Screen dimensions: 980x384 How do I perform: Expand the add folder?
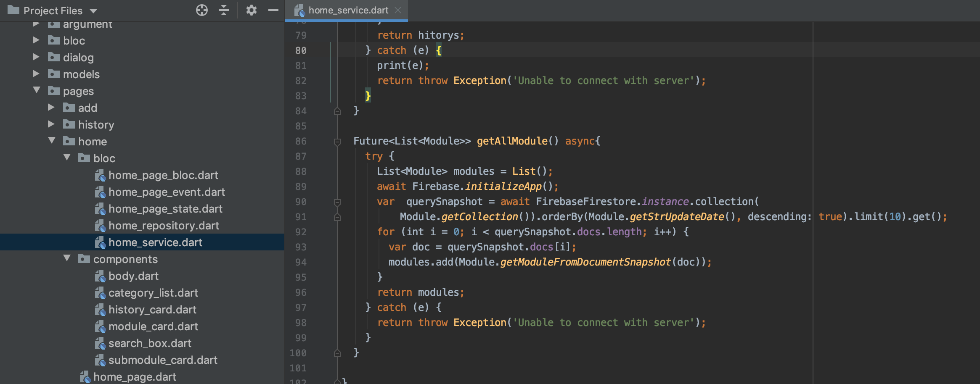tap(51, 108)
